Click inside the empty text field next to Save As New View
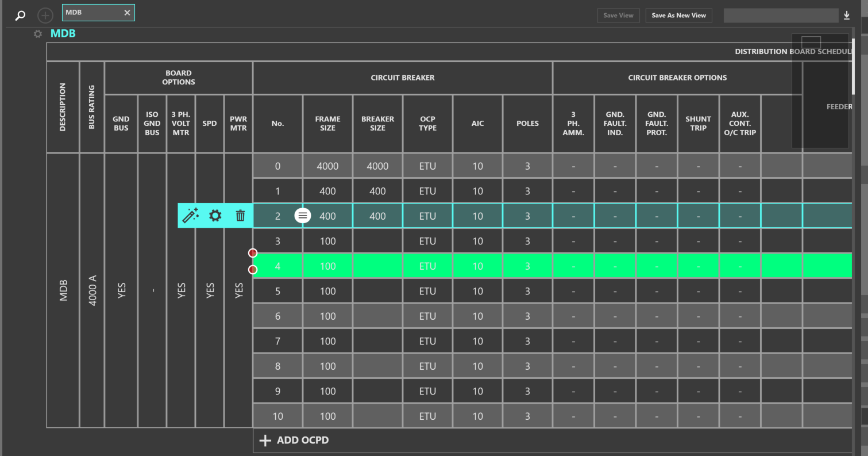The height and width of the screenshot is (456, 868). pyautogui.click(x=780, y=15)
